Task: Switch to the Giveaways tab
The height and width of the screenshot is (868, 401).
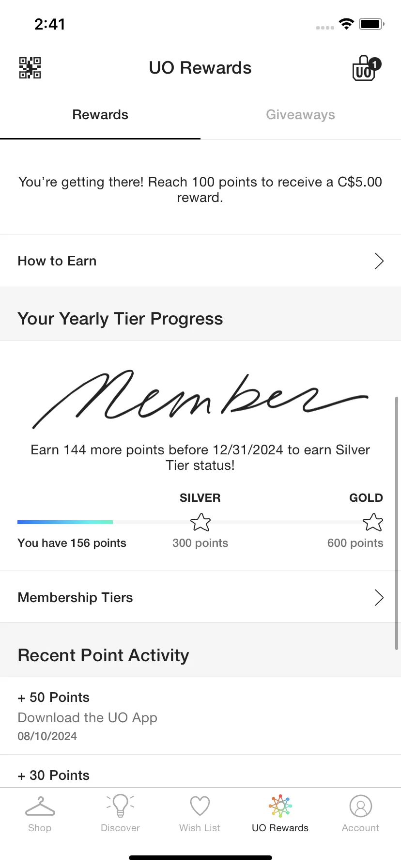Action: [301, 115]
